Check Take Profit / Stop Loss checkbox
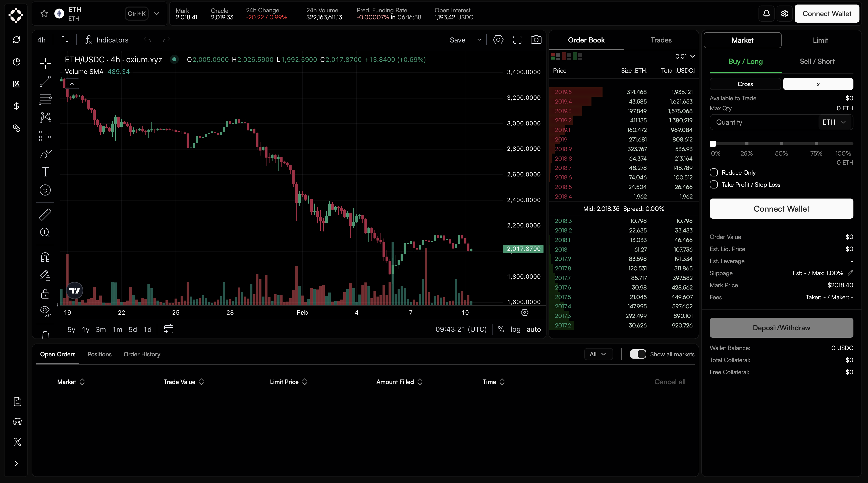Image resolution: width=868 pixels, height=483 pixels. [x=714, y=185]
